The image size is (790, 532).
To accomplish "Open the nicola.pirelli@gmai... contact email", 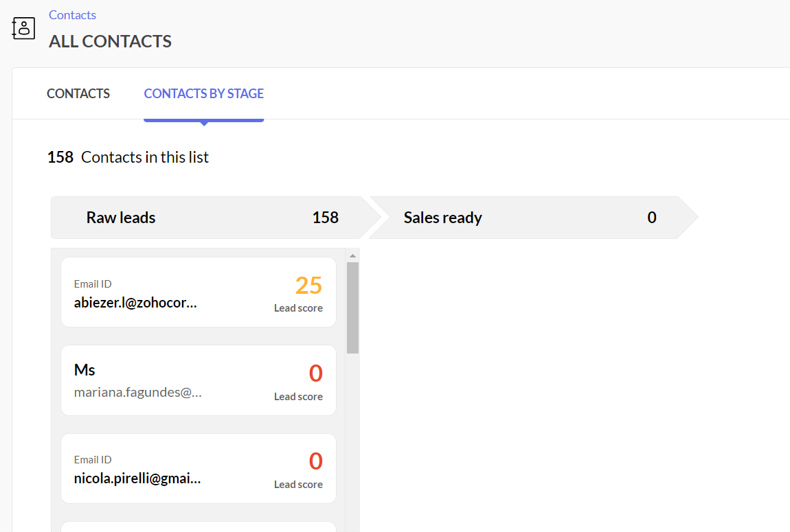I will (x=137, y=478).
